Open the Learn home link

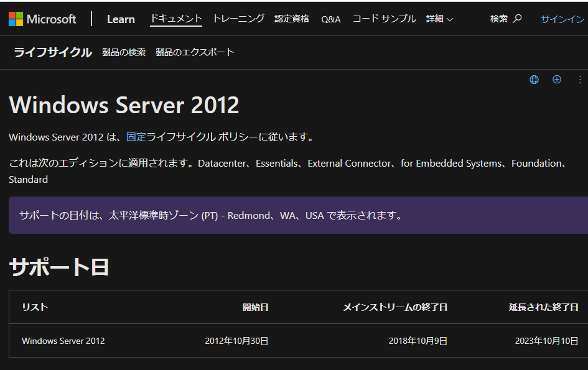click(x=121, y=19)
